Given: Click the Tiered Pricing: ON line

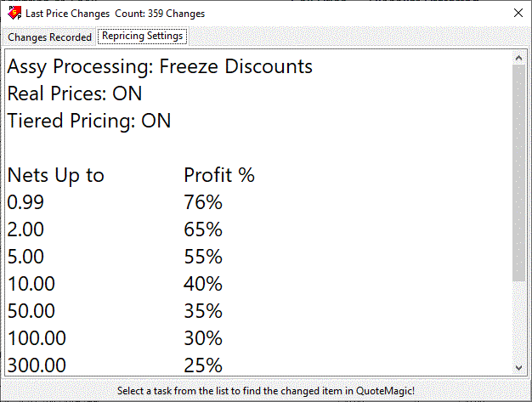Looking at the screenshot, I should (89, 121).
